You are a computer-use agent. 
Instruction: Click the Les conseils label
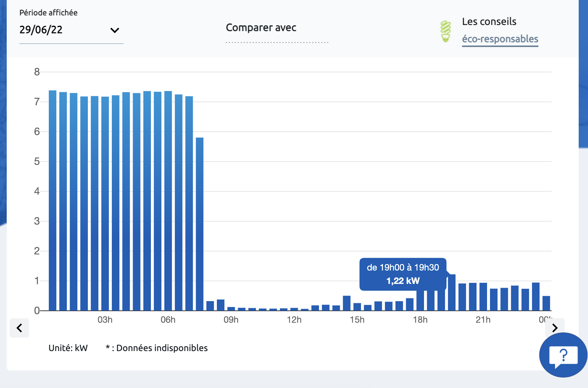click(489, 22)
